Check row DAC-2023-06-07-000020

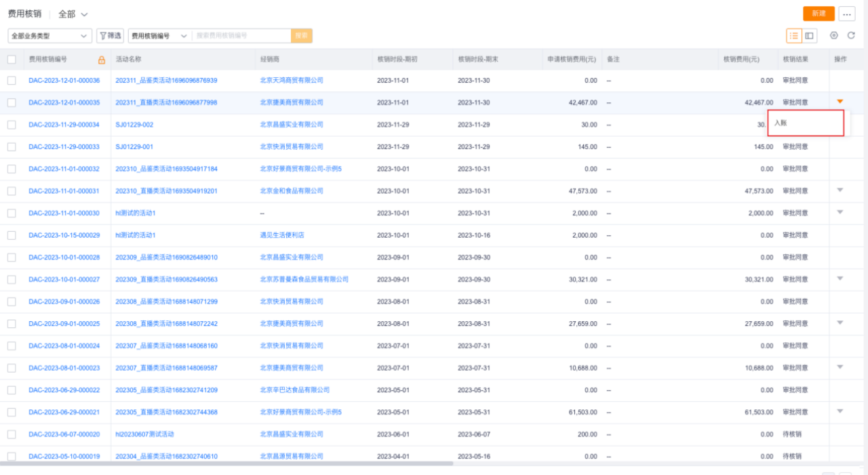click(x=12, y=434)
